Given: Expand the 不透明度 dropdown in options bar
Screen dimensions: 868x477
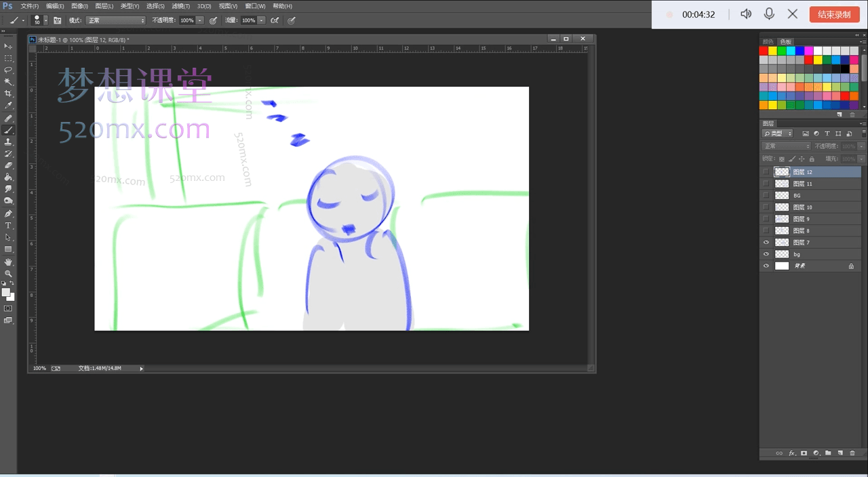Looking at the screenshot, I should point(199,20).
